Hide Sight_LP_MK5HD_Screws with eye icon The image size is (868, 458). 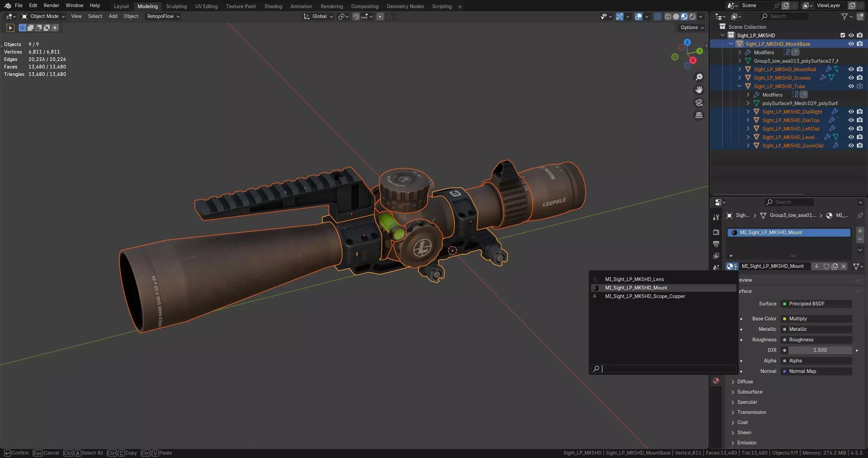click(x=851, y=78)
